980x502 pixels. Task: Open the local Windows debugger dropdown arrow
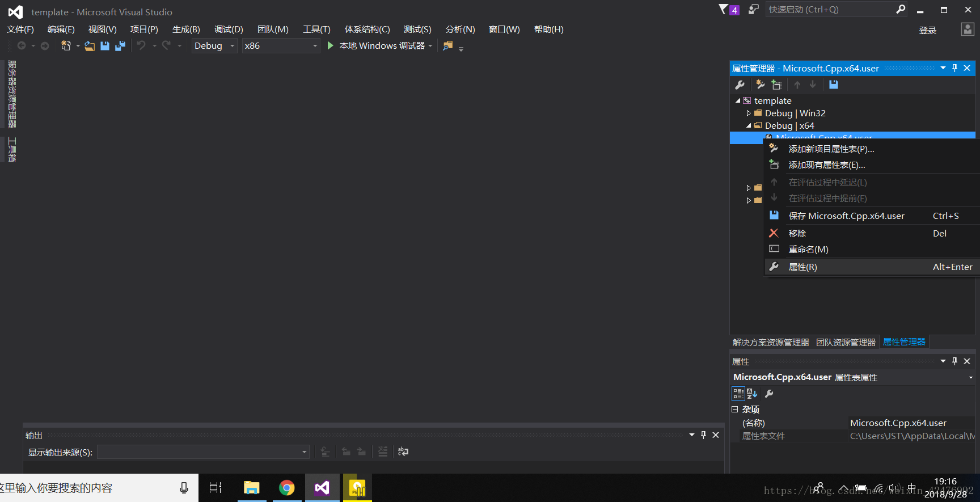coord(430,46)
